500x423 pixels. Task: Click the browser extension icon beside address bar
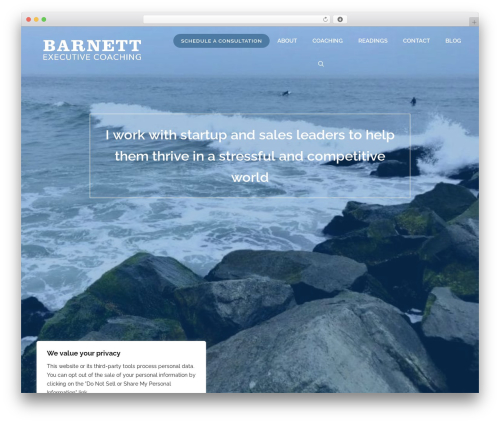[x=340, y=20]
